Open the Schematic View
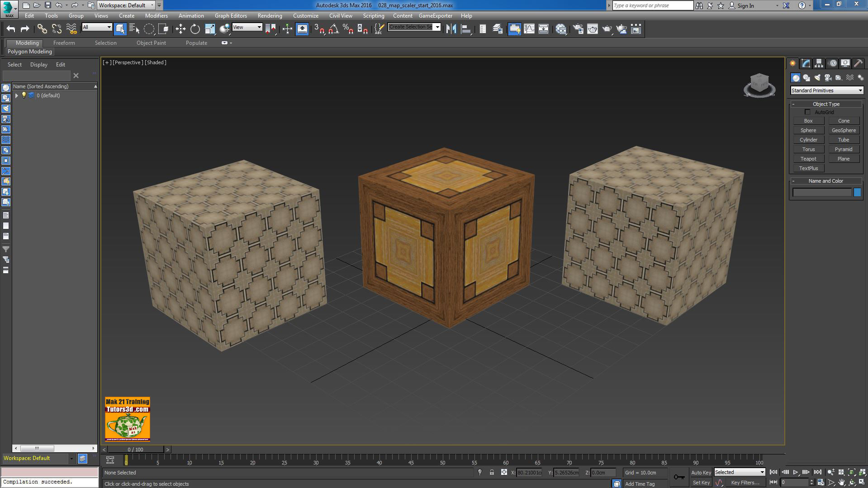The height and width of the screenshot is (488, 868). point(544,29)
